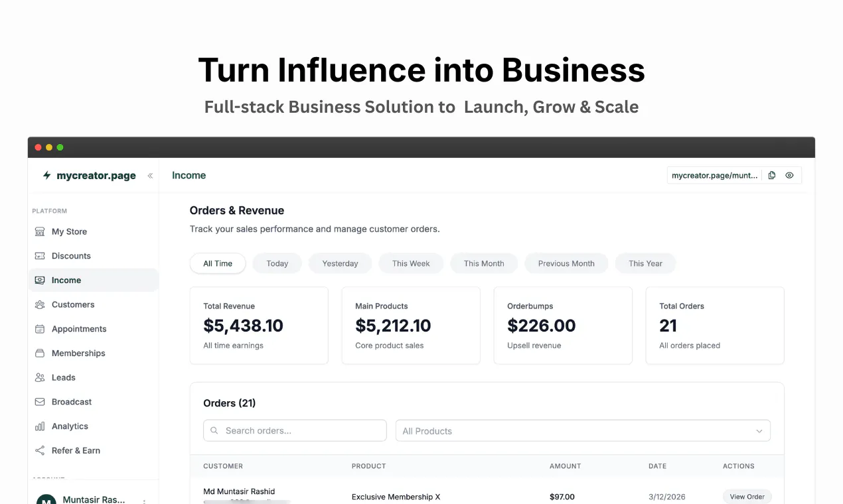The image size is (843, 504).
Task: Open the Analytics menu item
Action: [94, 426]
